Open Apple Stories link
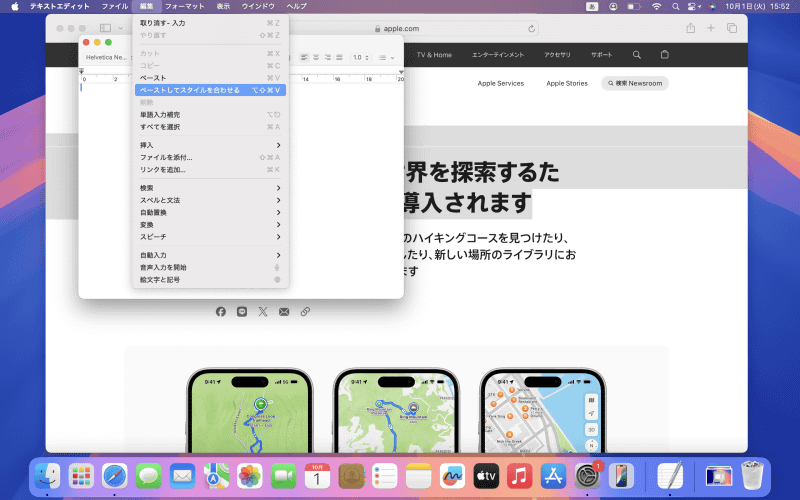The width and height of the screenshot is (800, 500). click(567, 83)
